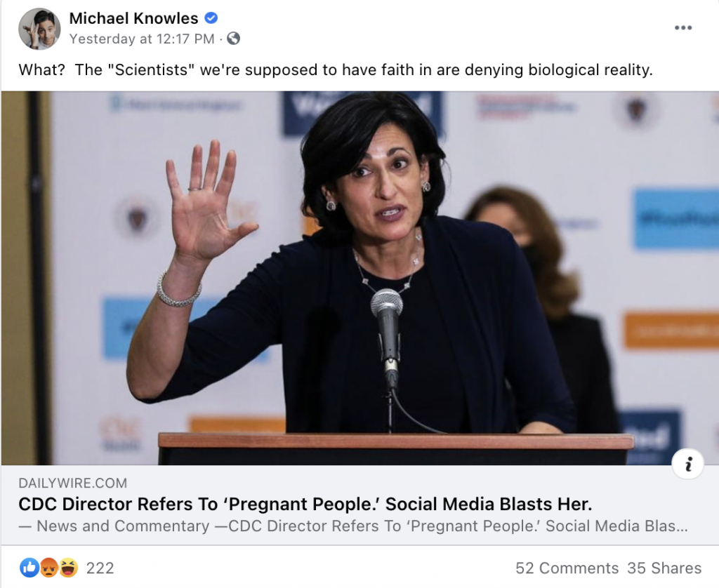
Task: Click the News and Commentary description text
Action: (x=353, y=526)
